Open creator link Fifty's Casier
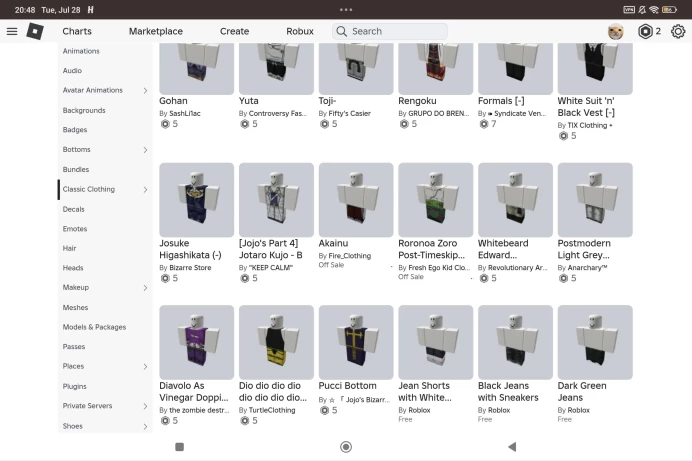The width and height of the screenshot is (692, 461). pos(350,113)
